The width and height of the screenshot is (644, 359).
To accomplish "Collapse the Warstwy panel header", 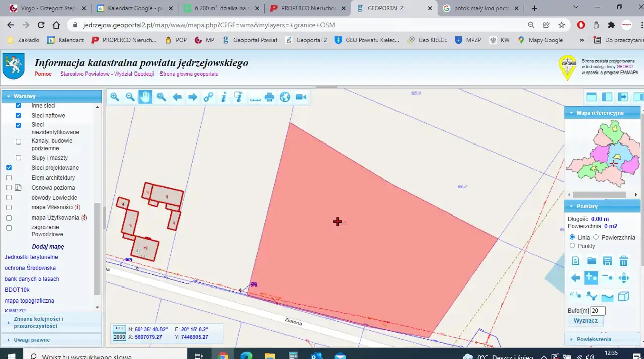I will tap(24, 96).
